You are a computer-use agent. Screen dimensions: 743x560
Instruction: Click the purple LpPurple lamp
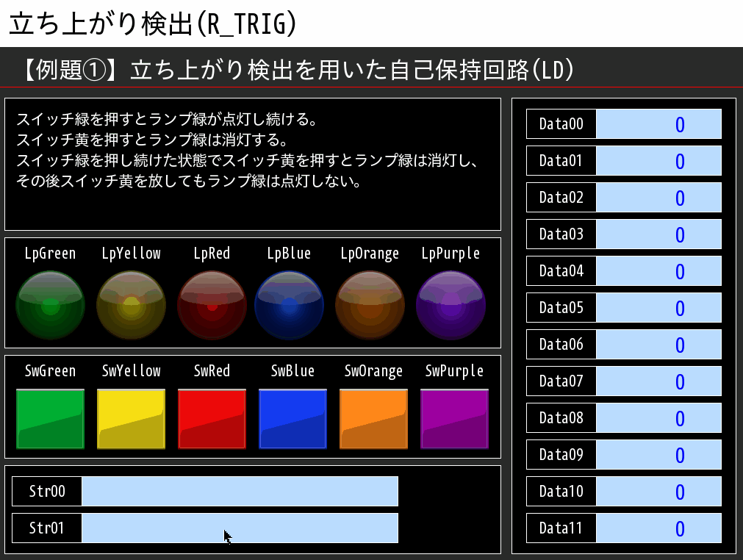point(451,305)
